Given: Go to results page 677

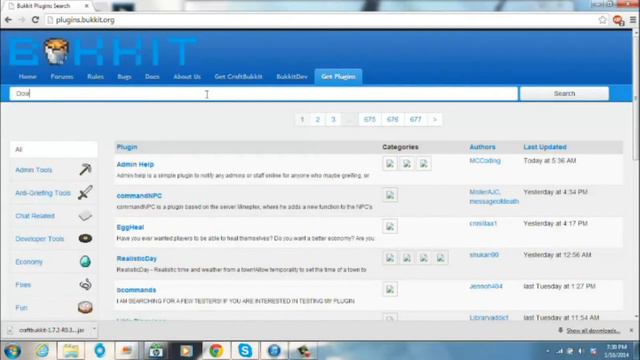Looking at the screenshot, I should point(416,119).
